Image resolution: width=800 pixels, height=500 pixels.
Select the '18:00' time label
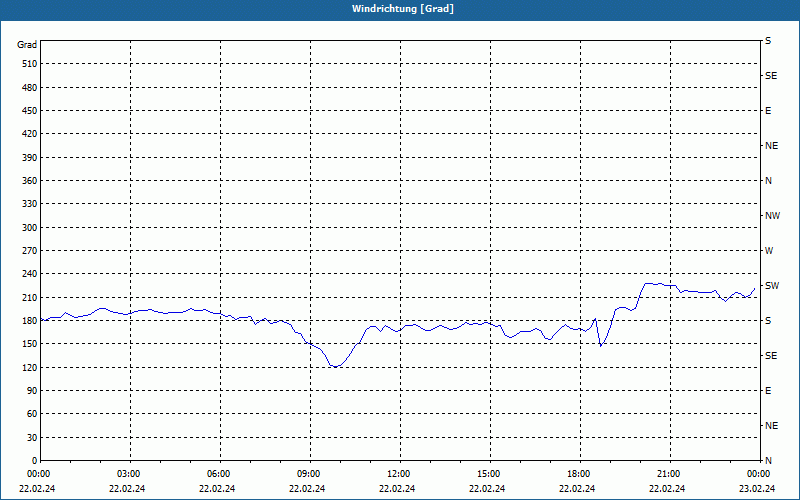click(580, 474)
